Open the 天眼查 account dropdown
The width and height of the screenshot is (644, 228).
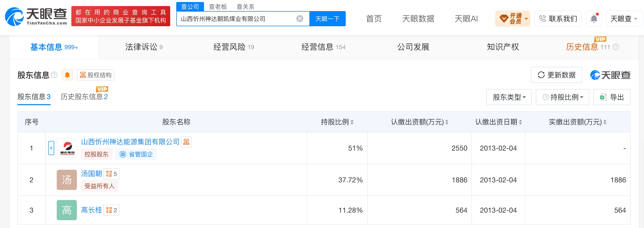pyautogui.click(x=624, y=19)
